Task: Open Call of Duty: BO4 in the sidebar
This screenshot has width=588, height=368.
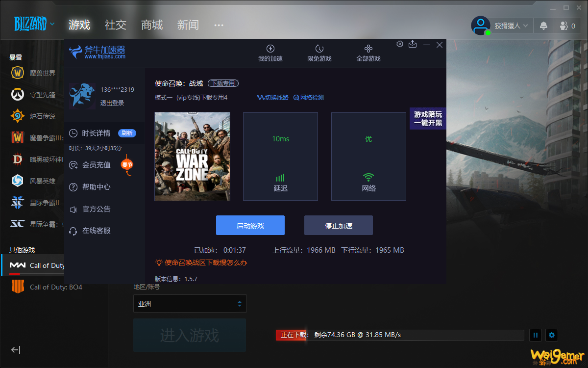Action: coord(47,287)
